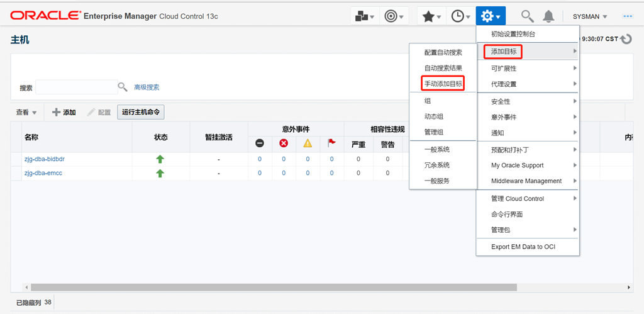Open the 查看 view dropdown
Viewport: 644px width, 314px height.
pyautogui.click(x=26, y=112)
